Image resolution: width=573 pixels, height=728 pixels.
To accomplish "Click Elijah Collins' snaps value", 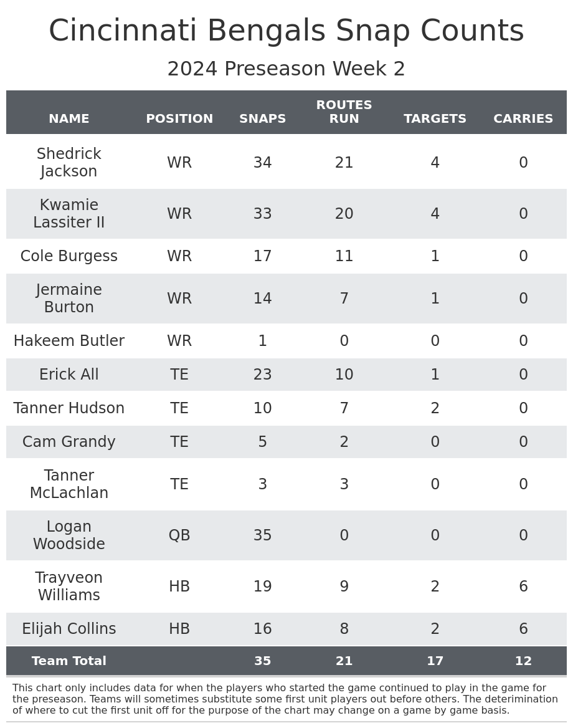I will [262, 630].
